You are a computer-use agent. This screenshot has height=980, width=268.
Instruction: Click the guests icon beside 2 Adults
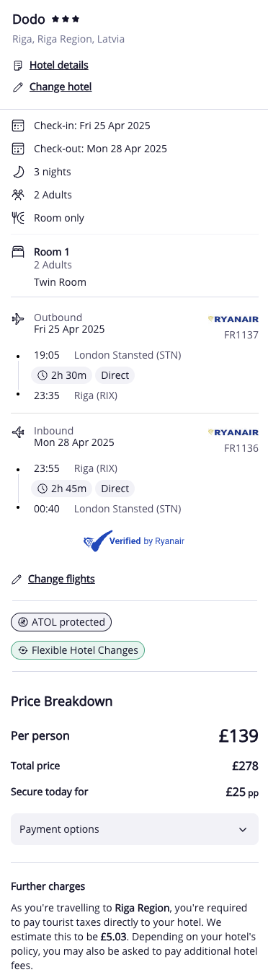click(18, 195)
